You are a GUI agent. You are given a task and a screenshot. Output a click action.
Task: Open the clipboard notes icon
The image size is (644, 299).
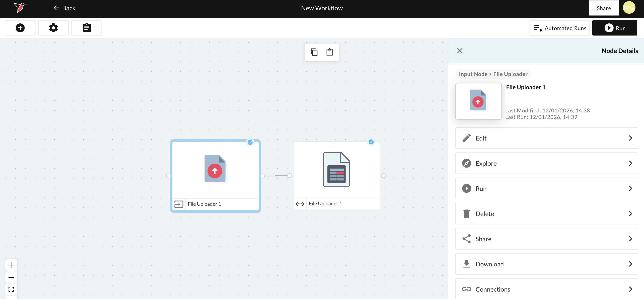(86, 28)
